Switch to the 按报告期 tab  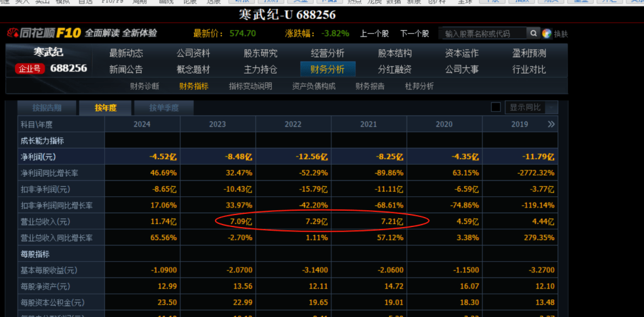pyautogui.click(x=47, y=108)
